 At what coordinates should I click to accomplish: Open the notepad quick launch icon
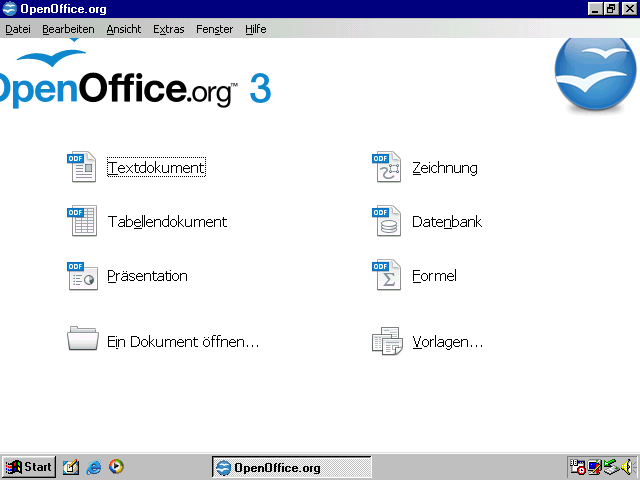coord(71,467)
